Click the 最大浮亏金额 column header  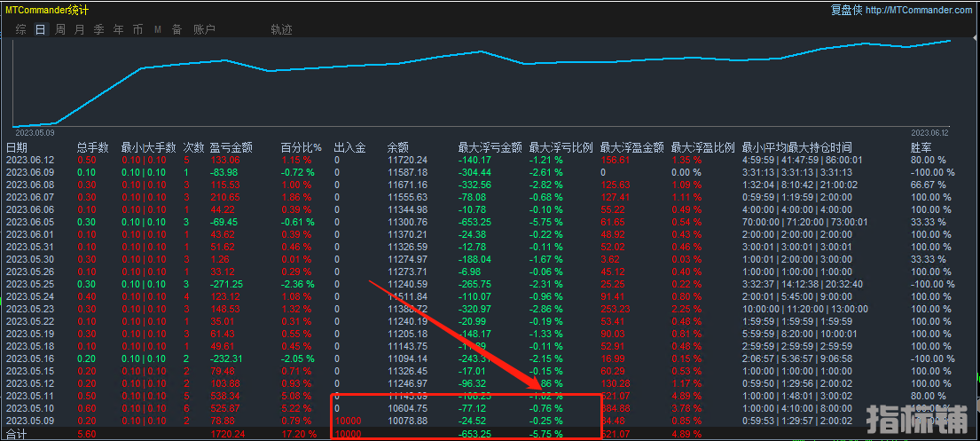pyautogui.click(x=486, y=147)
